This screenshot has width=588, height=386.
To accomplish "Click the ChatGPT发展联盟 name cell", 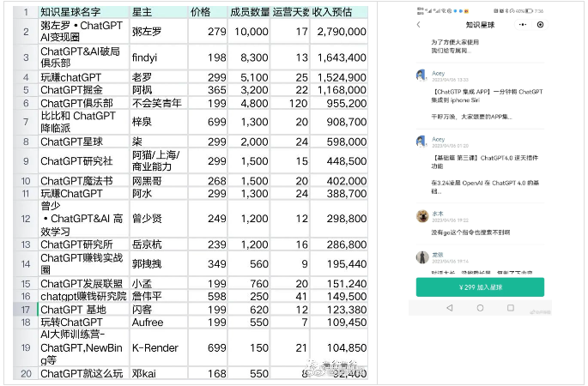I will [84, 284].
